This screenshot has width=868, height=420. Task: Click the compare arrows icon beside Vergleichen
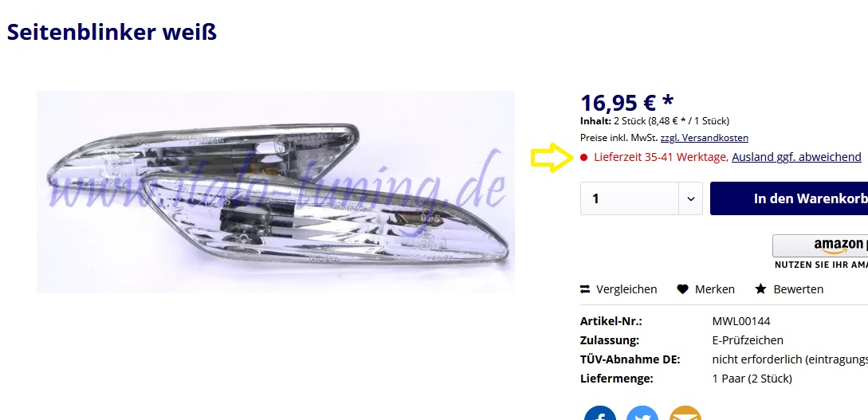585,289
